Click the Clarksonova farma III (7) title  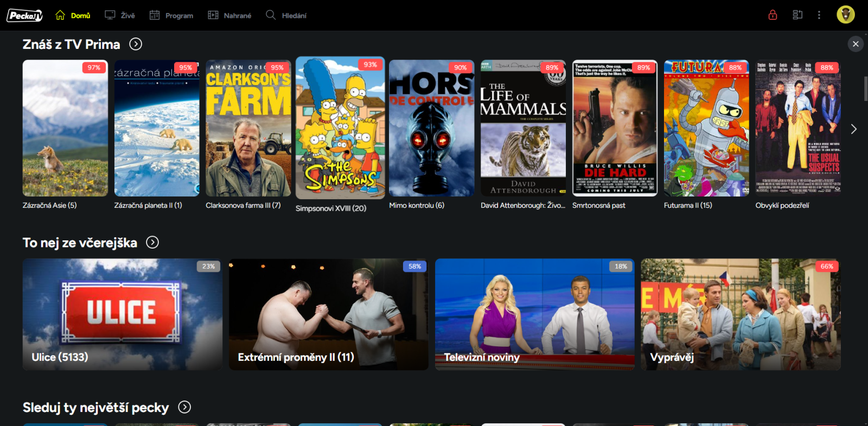pos(243,205)
